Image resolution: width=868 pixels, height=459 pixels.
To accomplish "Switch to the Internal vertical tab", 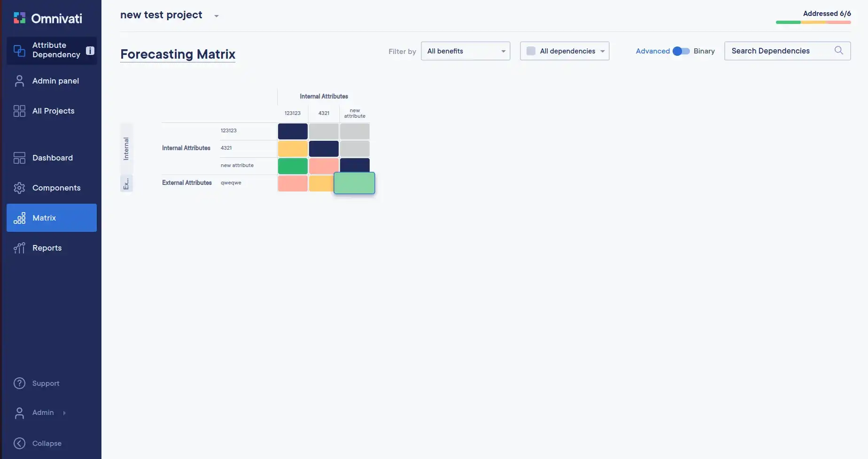I will pos(126,149).
